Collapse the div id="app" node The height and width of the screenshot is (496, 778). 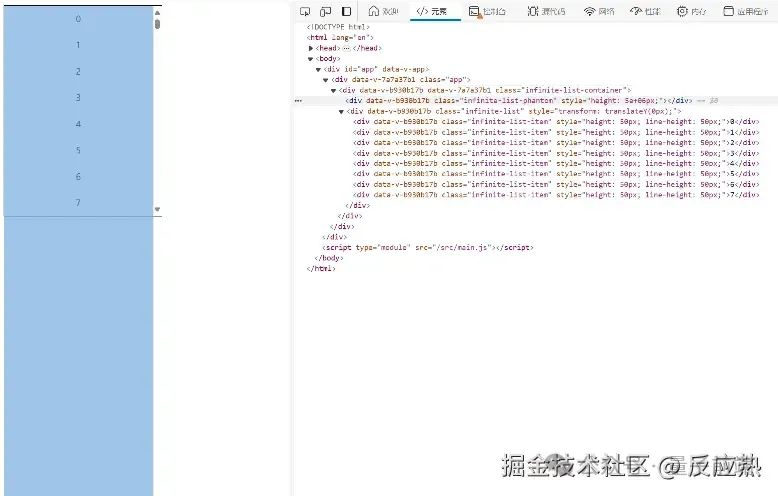(x=318, y=69)
